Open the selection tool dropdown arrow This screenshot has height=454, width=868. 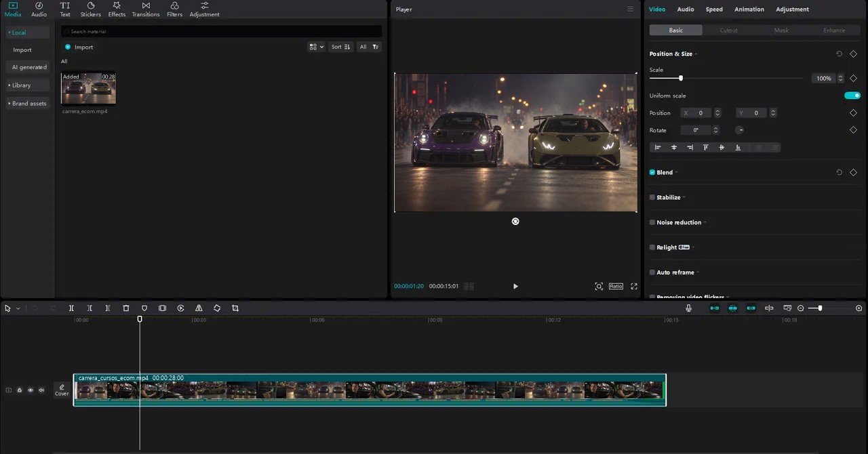coord(18,308)
